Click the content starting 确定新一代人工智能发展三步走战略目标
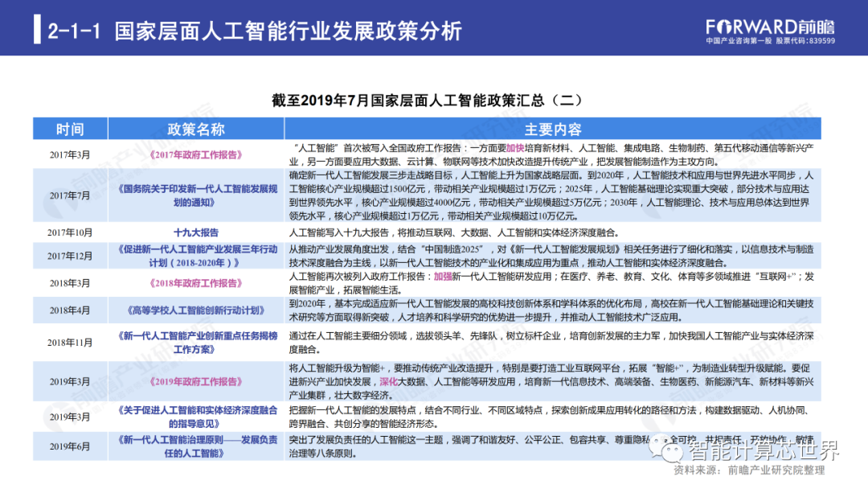This screenshot has height=489, width=868. (x=551, y=195)
